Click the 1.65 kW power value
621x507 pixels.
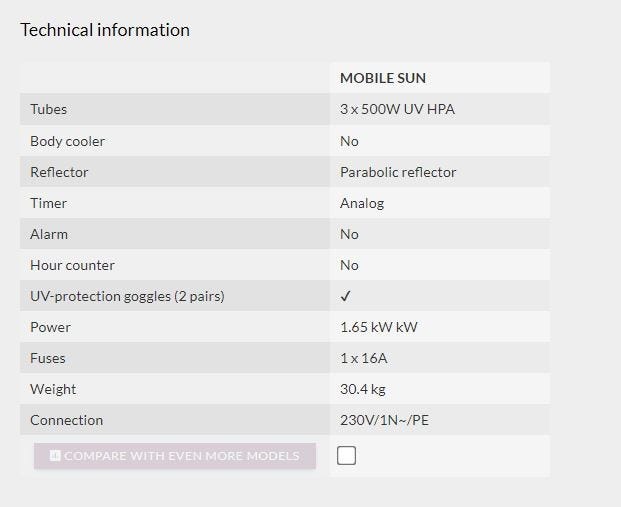click(376, 327)
